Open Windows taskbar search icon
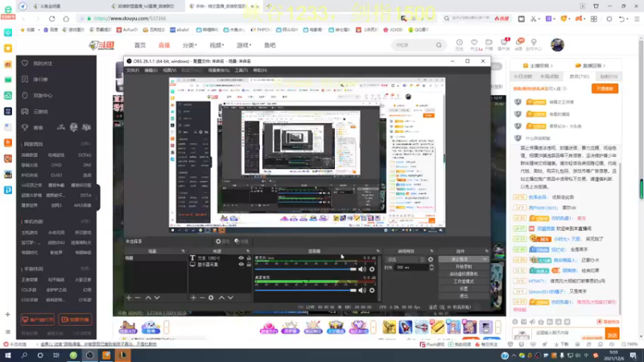644x362 pixels. point(24,356)
